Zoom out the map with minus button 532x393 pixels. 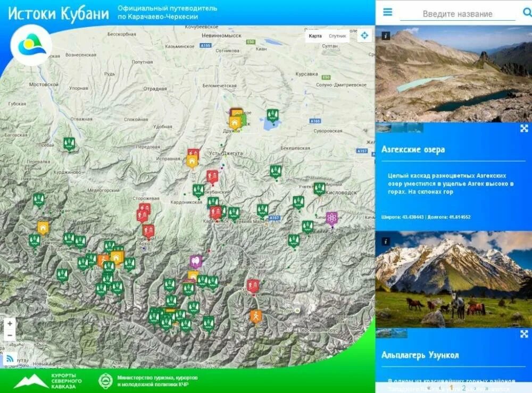(x=10, y=335)
